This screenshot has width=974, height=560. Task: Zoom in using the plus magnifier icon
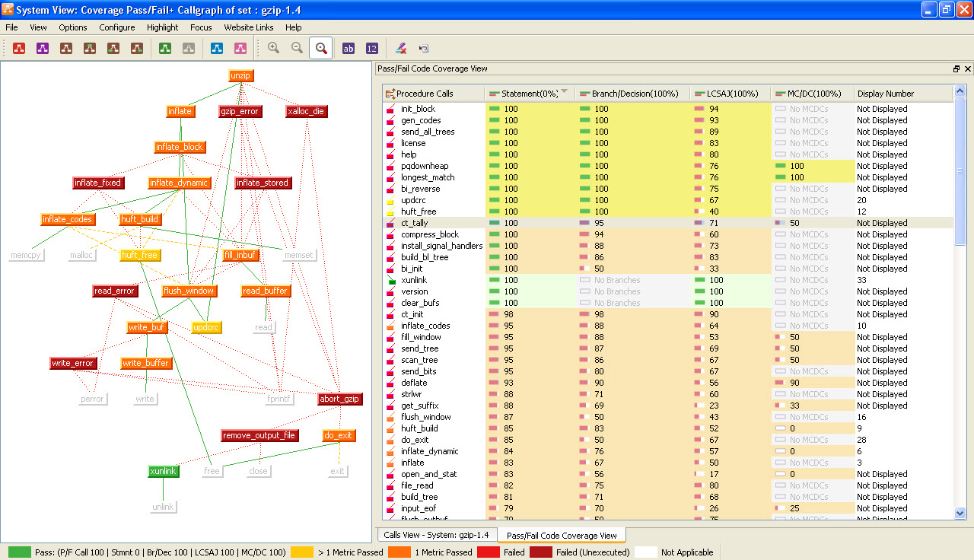[273, 48]
